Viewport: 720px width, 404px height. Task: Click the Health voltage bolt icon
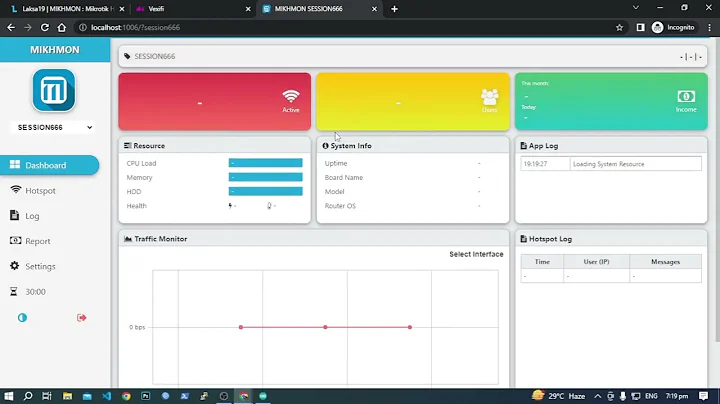(230, 206)
